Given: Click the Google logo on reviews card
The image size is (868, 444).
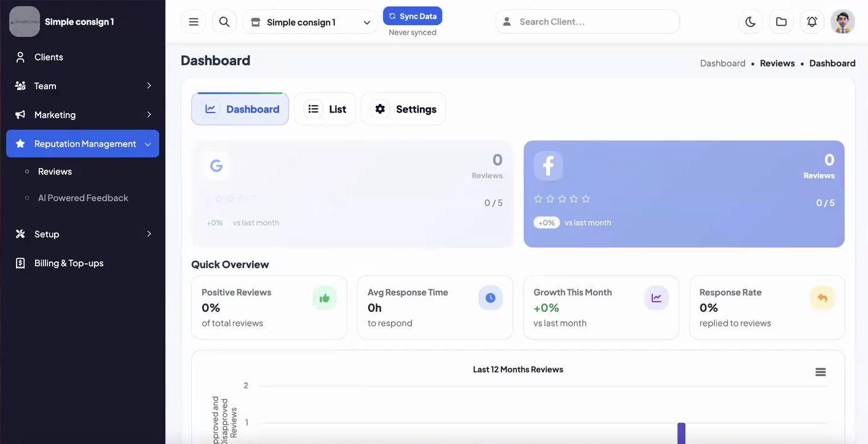Looking at the screenshot, I should click(216, 165).
